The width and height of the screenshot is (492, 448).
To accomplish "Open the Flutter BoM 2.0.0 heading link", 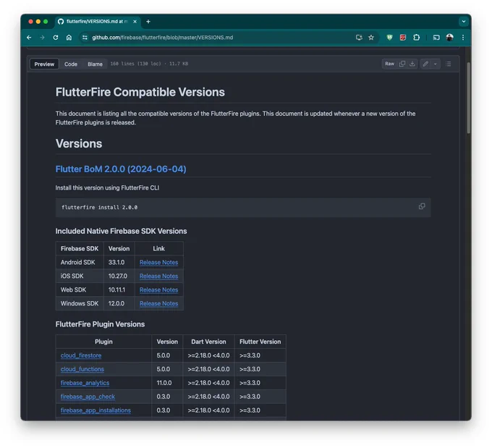I will tap(121, 169).
